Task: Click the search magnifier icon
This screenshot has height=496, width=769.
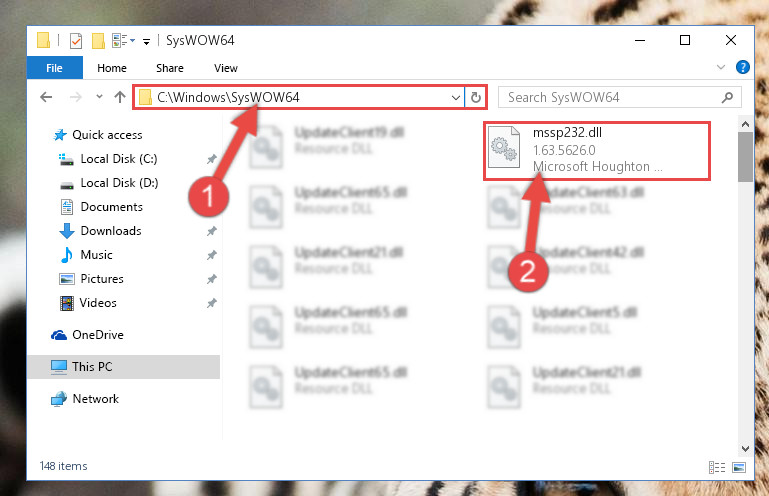Action: tap(727, 97)
